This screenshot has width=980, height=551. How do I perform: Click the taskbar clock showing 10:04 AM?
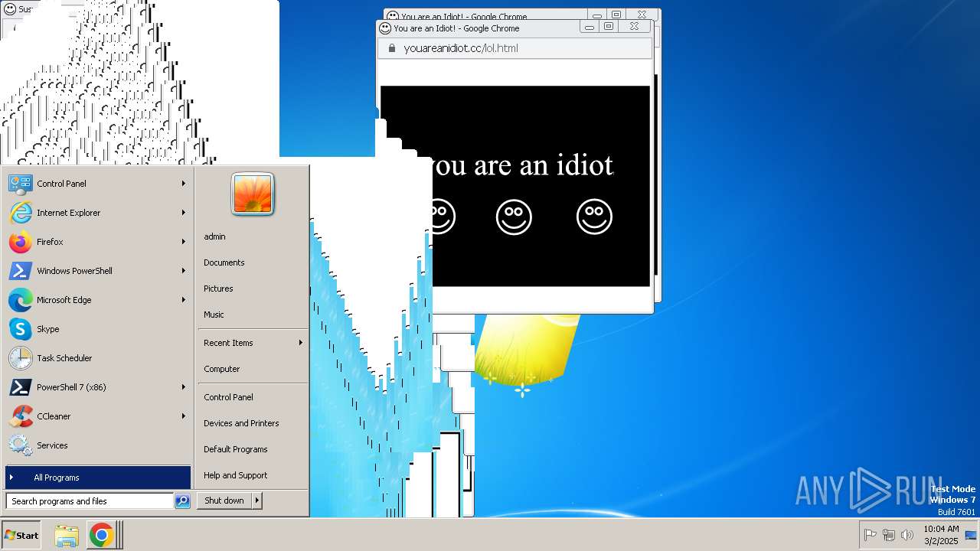pyautogui.click(x=941, y=535)
